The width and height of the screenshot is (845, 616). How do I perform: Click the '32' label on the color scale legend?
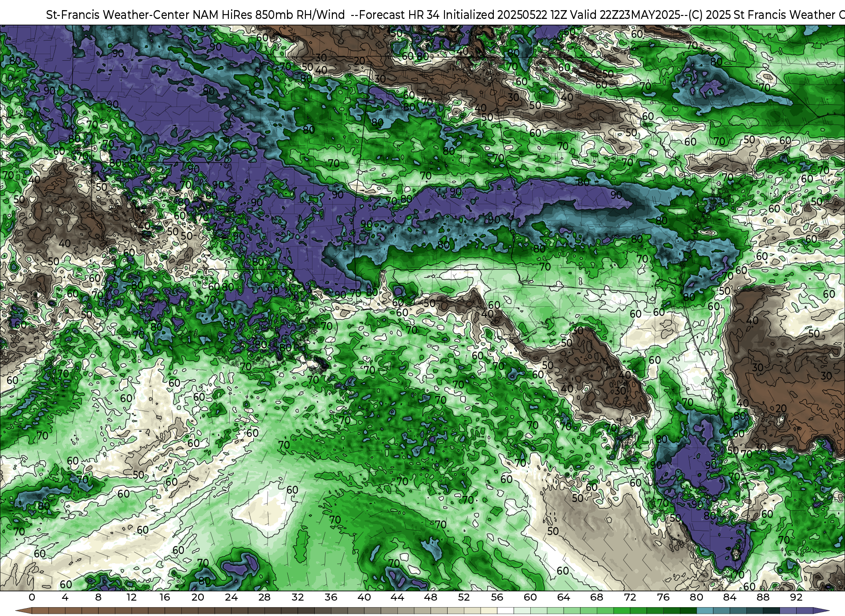point(298,597)
